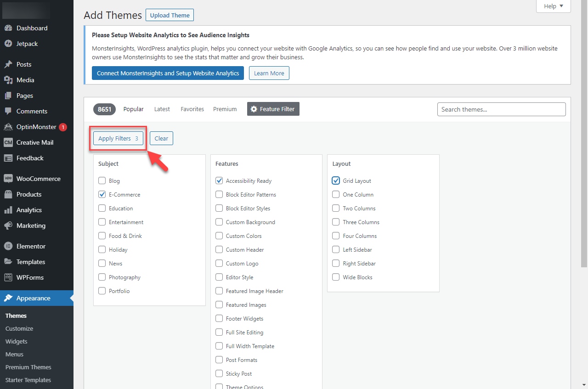Click the Elementor icon in sidebar
The height and width of the screenshot is (389, 588).
coord(8,246)
